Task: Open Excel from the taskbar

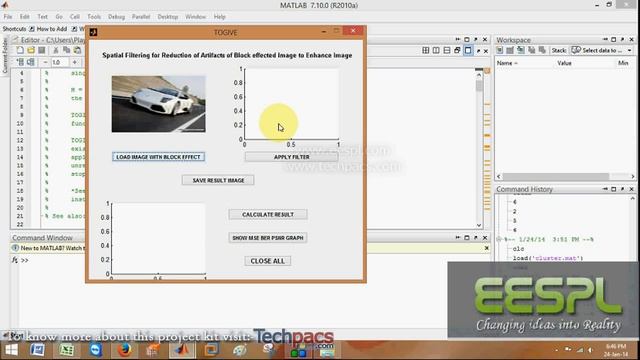Action: pyautogui.click(x=67, y=350)
